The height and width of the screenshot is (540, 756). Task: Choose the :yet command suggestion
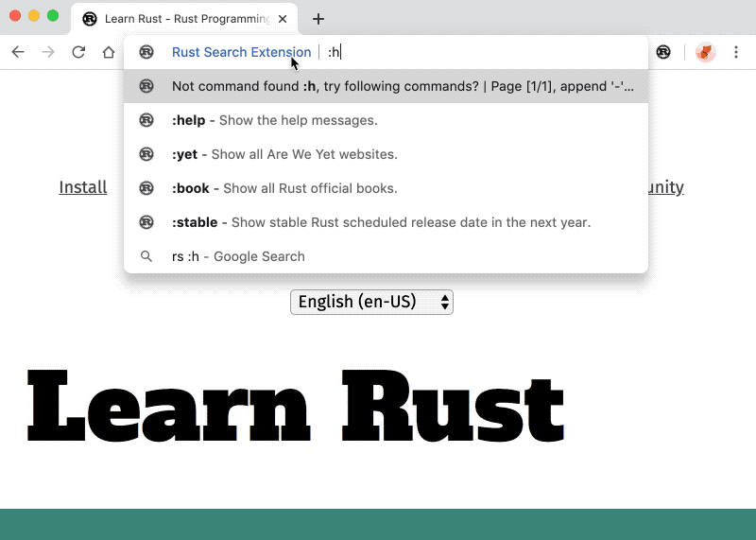(x=386, y=154)
